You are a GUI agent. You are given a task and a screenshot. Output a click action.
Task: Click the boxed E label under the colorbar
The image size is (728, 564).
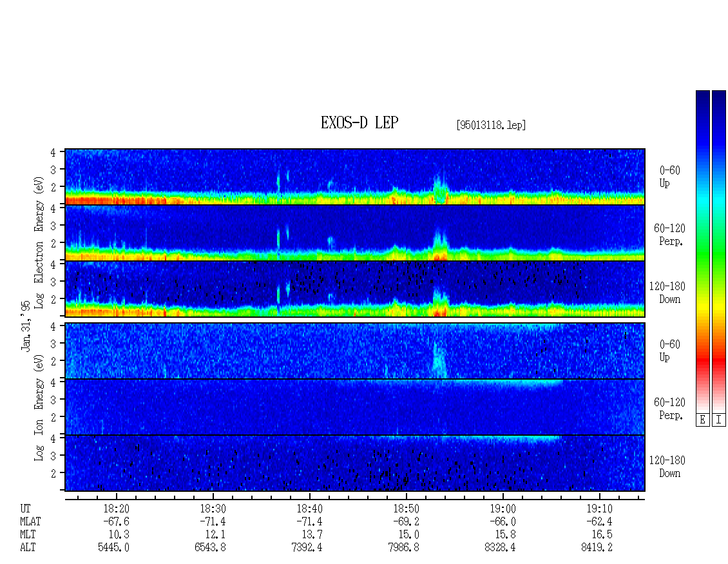coord(702,420)
